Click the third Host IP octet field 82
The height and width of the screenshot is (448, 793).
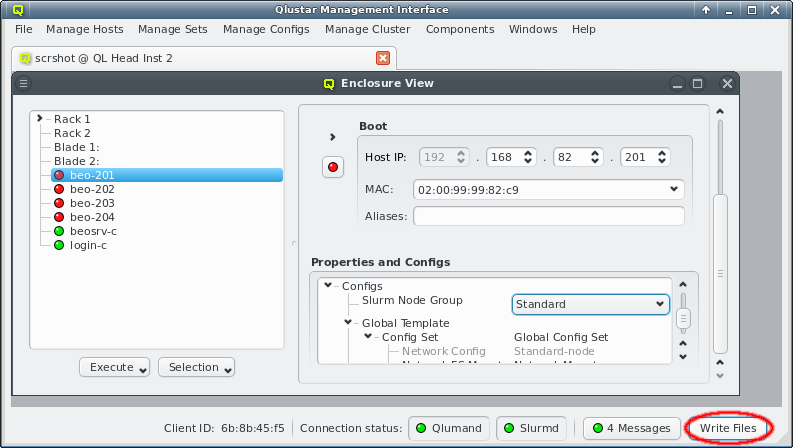[x=571, y=157]
